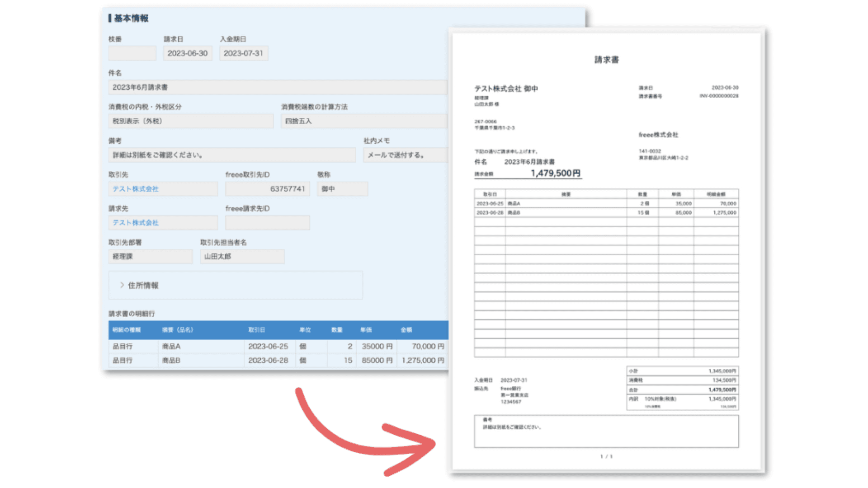The image size is (868, 488).
Task: Click the freee取引先ID field 63757741
Action: click(268, 189)
